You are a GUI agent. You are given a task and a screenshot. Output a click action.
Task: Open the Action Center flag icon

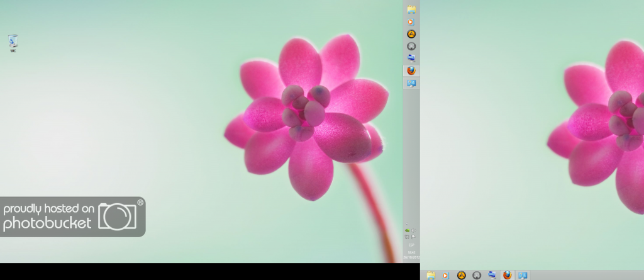pos(414,237)
